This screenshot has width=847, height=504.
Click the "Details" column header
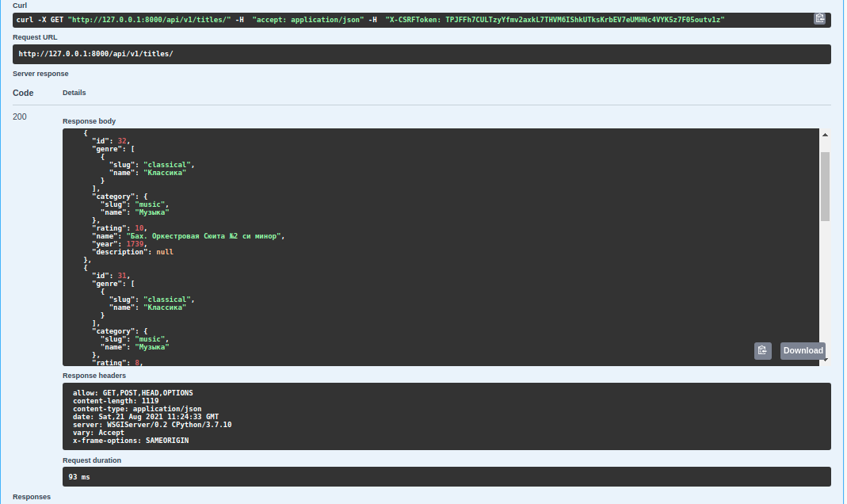click(74, 93)
